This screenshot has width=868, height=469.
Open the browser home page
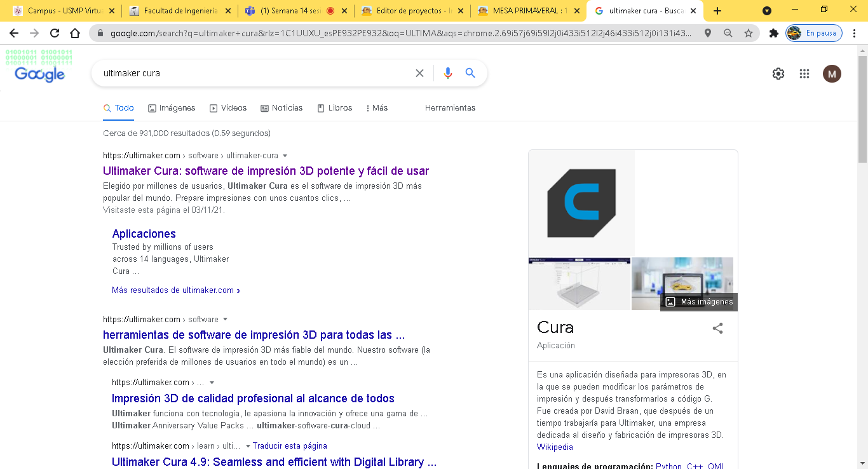[75, 33]
